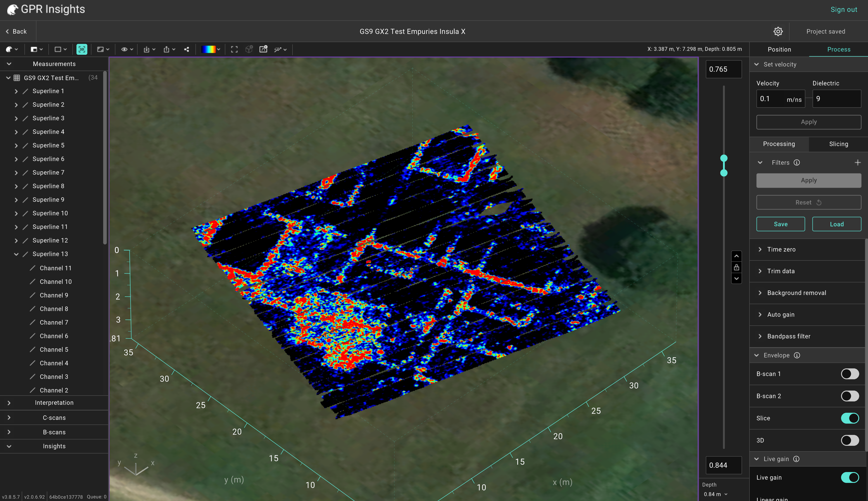Click the Live gain info icon

point(796,459)
